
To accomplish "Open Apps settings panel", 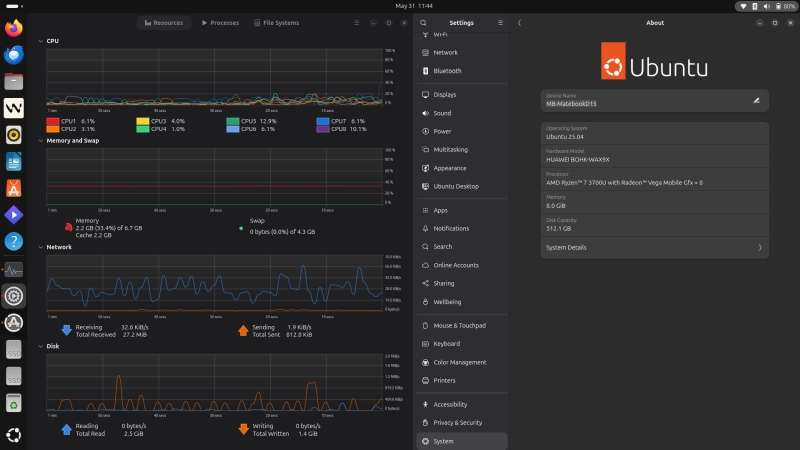I will coord(462,210).
